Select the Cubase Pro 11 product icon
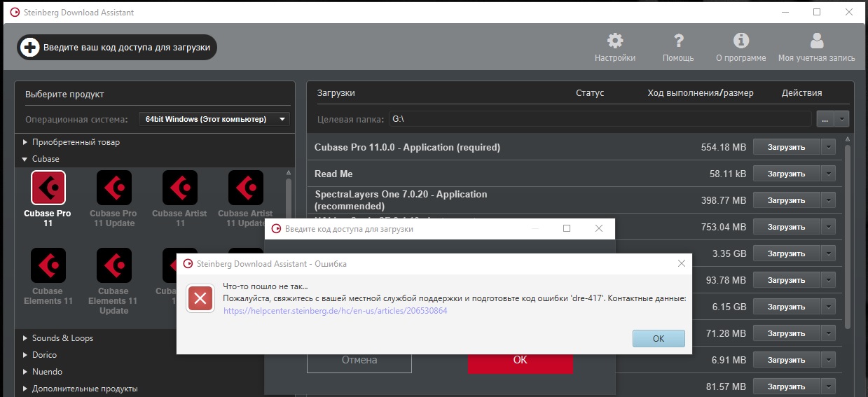 pos(48,188)
